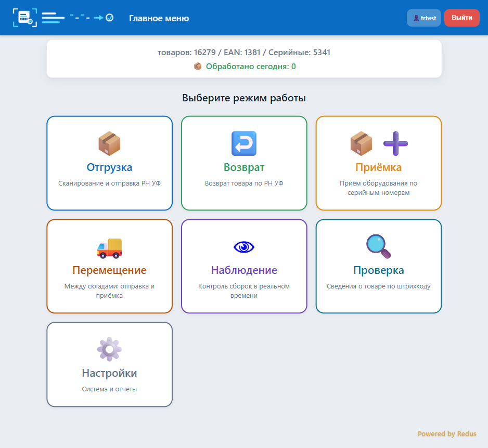The width and height of the screenshot is (488, 448).
Task: Click the blue return arrow icon
Action: tap(244, 143)
